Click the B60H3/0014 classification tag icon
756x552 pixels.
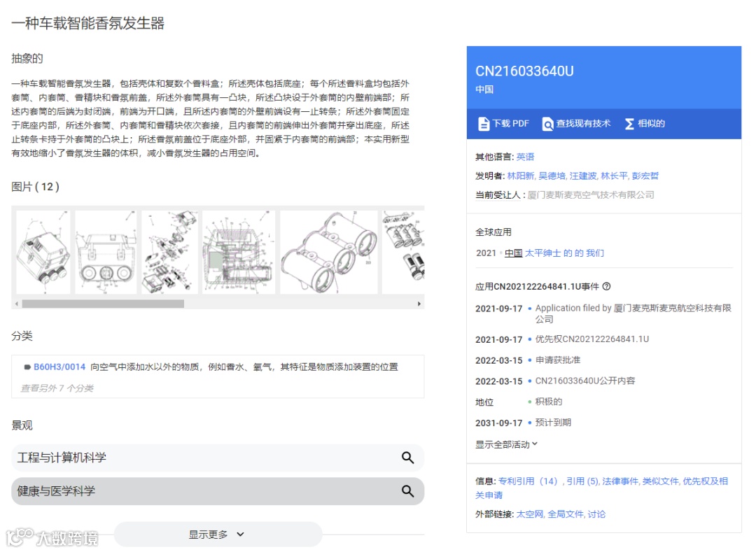27,367
